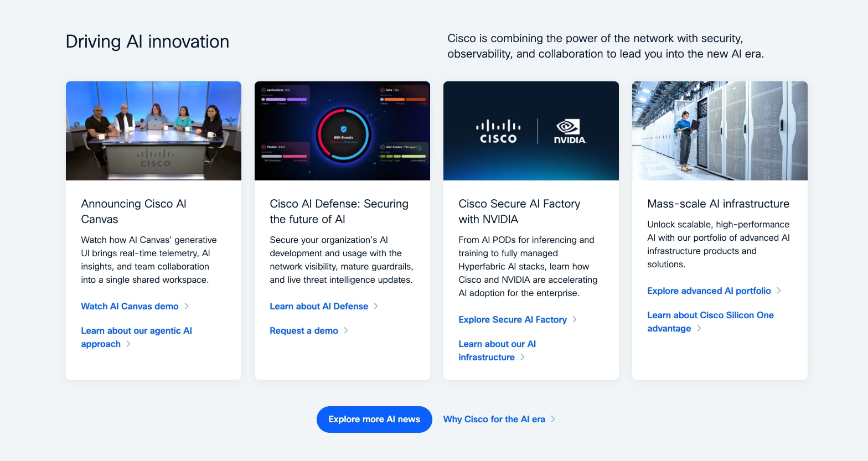Open Watch AI Canvas demo link
The width and height of the screenshot is (868, 461).
(x=130, y=306)
